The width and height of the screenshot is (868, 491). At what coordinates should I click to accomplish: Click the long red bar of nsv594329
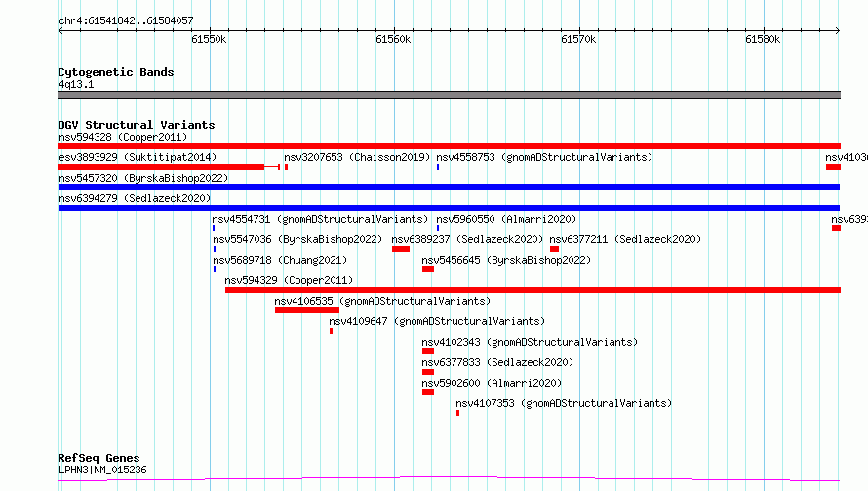click(533, 290)
